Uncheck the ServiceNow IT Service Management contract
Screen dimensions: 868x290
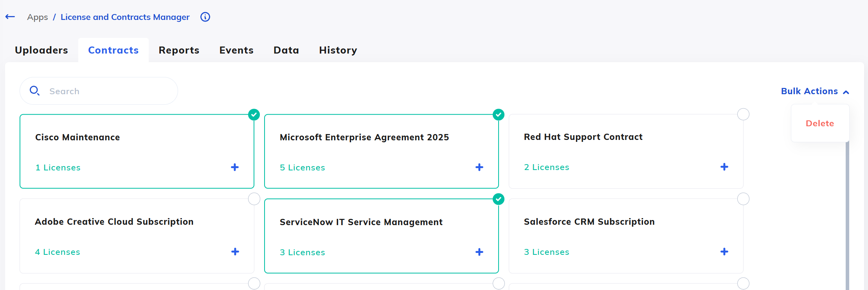click(x=499, y=199)
